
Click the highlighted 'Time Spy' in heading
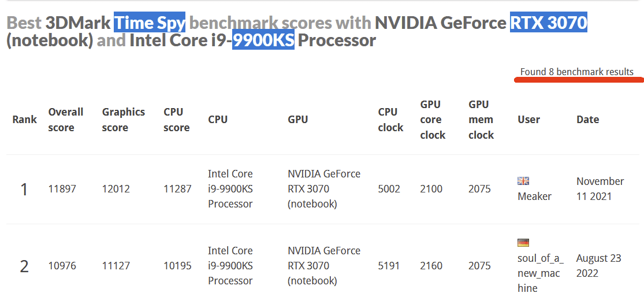pyautogui.click(x=150, y=23)
